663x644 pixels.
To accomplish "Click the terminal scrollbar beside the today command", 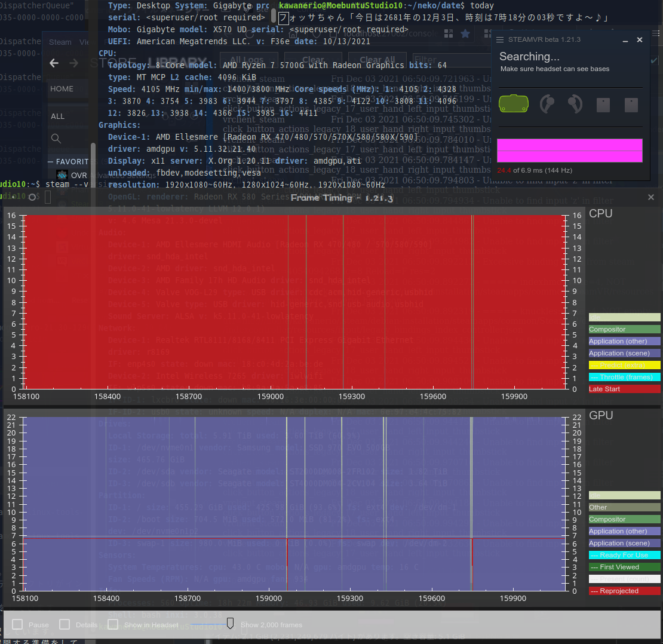I will tap(274, 16).
